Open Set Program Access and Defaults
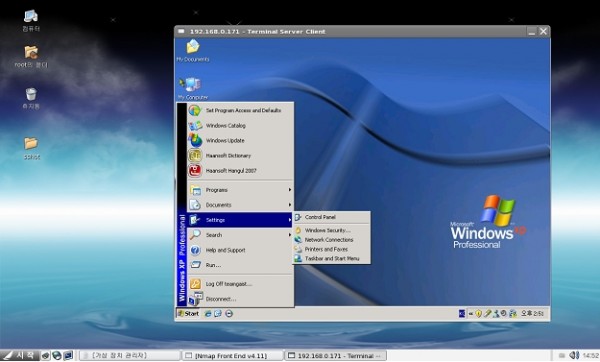The width and height of the screenshot is (600, 362). (x=240, y=110)
